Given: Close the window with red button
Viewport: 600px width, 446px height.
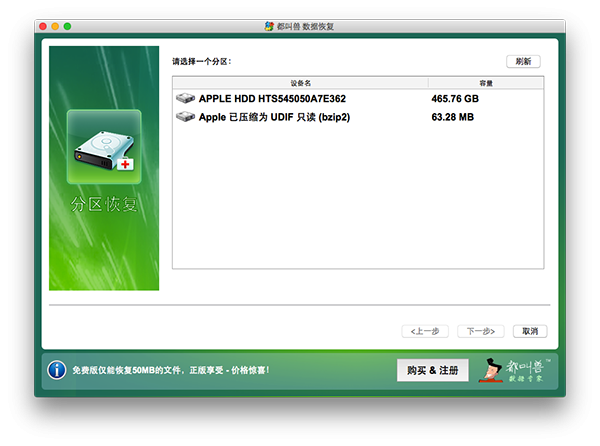Looking at the screenshot, I should (43, 26).
